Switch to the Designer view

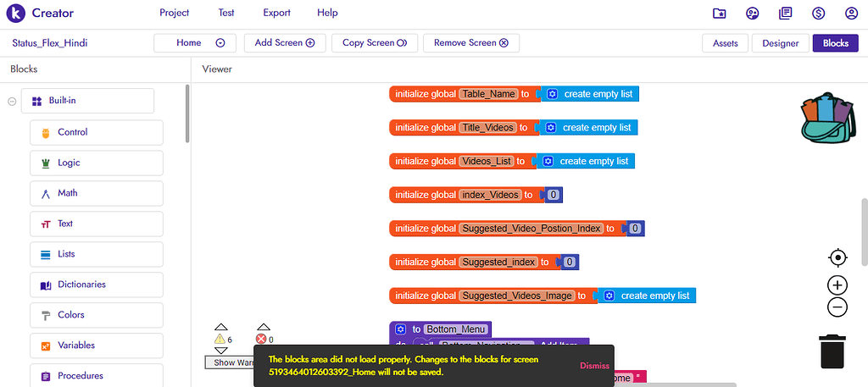(780, 43)
